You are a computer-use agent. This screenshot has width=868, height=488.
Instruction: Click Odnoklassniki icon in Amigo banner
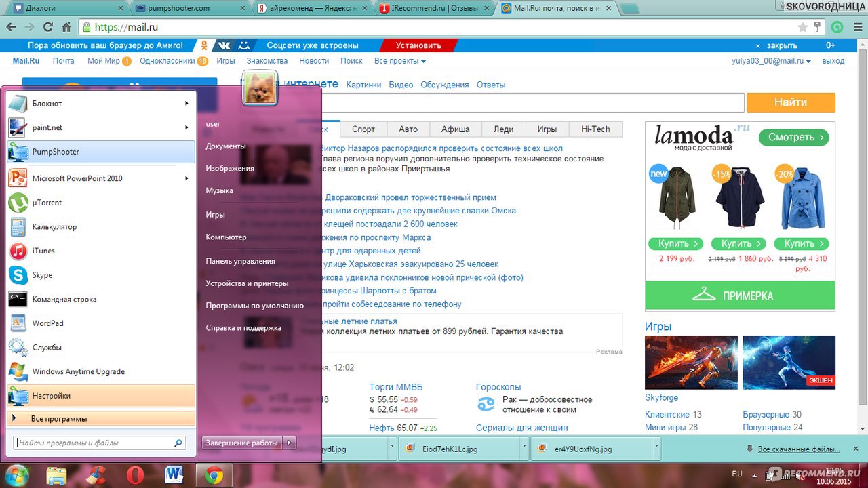point(204,45)
